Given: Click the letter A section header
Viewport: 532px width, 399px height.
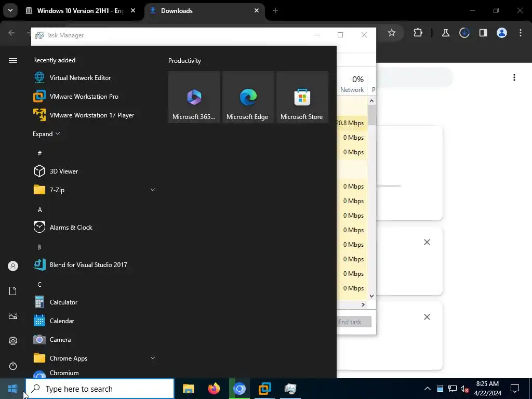Looking at the screenshot, I should [39, 210].
